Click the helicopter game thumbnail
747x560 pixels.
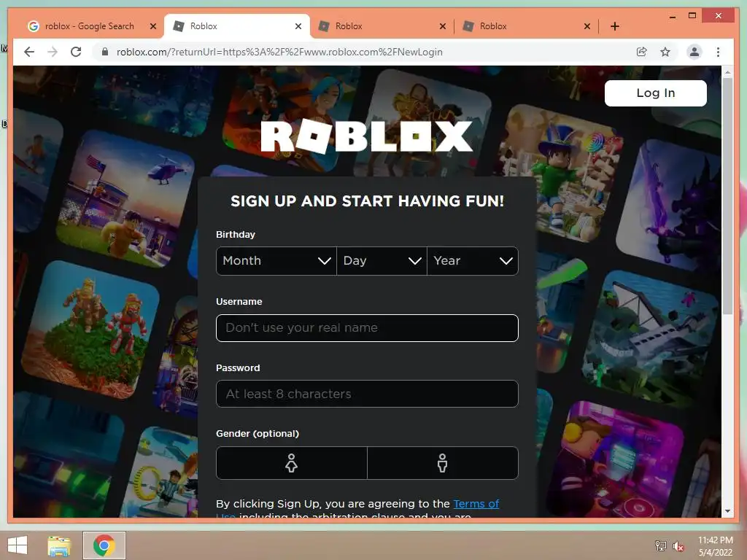point(125,199)
